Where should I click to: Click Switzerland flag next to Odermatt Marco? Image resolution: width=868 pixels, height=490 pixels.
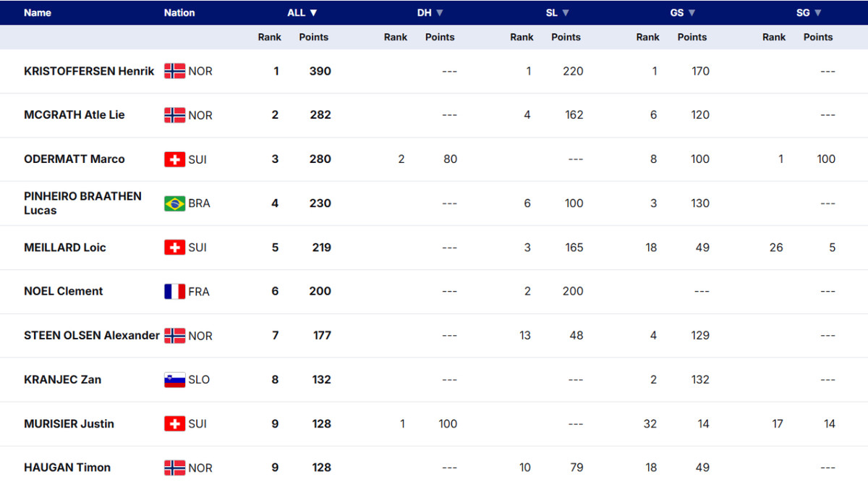coord(174,159)
